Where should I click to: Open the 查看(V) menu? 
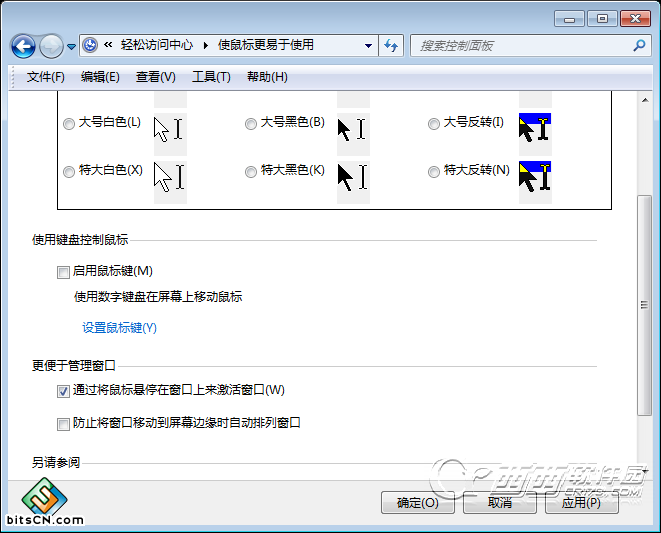(156, 77)
